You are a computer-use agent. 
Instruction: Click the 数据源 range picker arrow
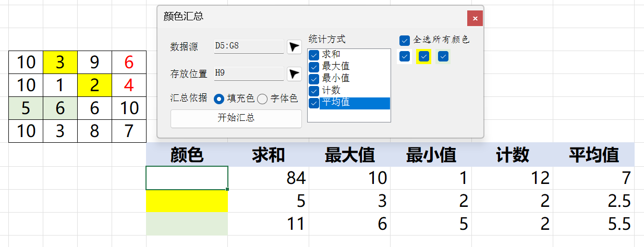coord(295,47)
